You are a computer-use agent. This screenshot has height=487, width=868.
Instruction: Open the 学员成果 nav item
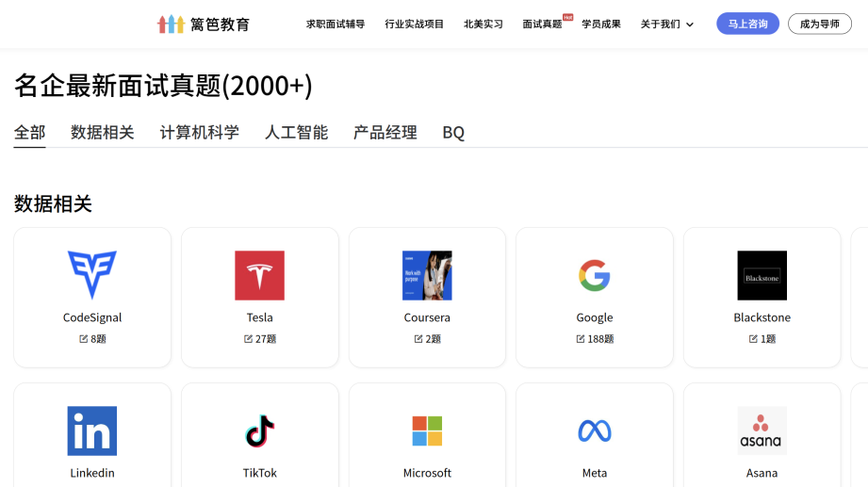click(x=601, y=24)
